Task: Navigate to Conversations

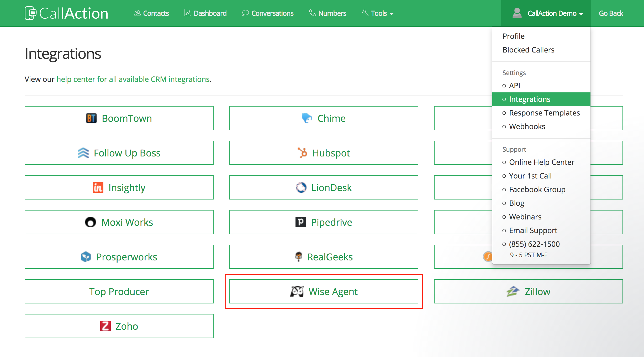Action: coord(268,13)
